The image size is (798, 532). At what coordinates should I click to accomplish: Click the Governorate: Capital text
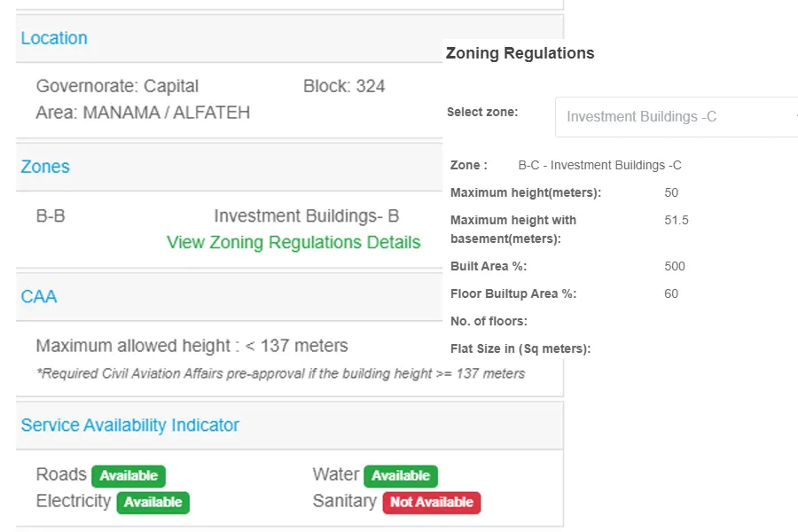[x=117, y=86]
